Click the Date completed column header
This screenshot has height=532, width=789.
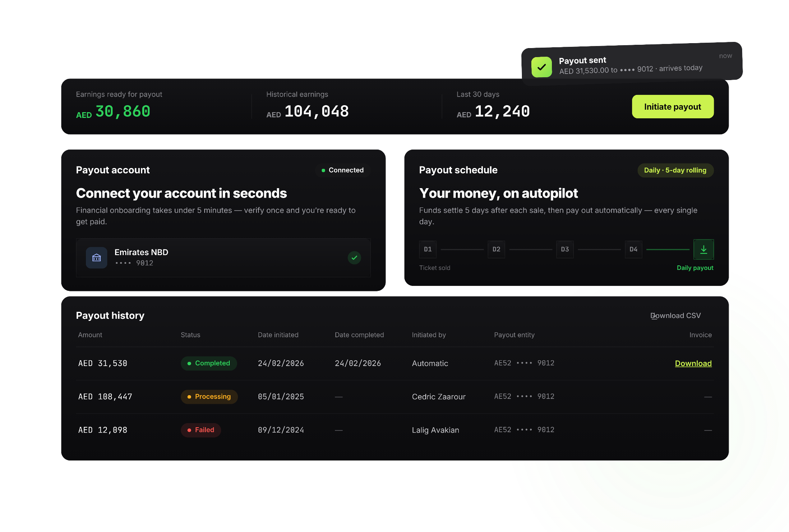click(x=360, y=335)
